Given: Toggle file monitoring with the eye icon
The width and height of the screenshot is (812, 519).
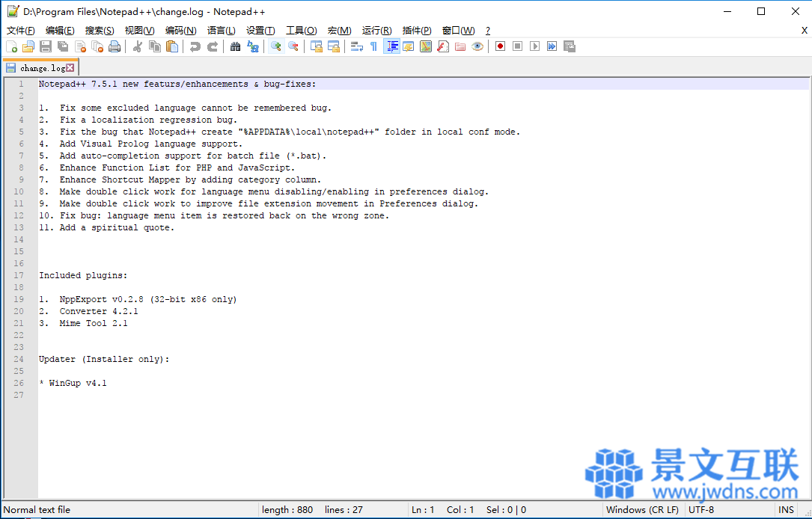Looking at the screenshot, I should (477, 46).
